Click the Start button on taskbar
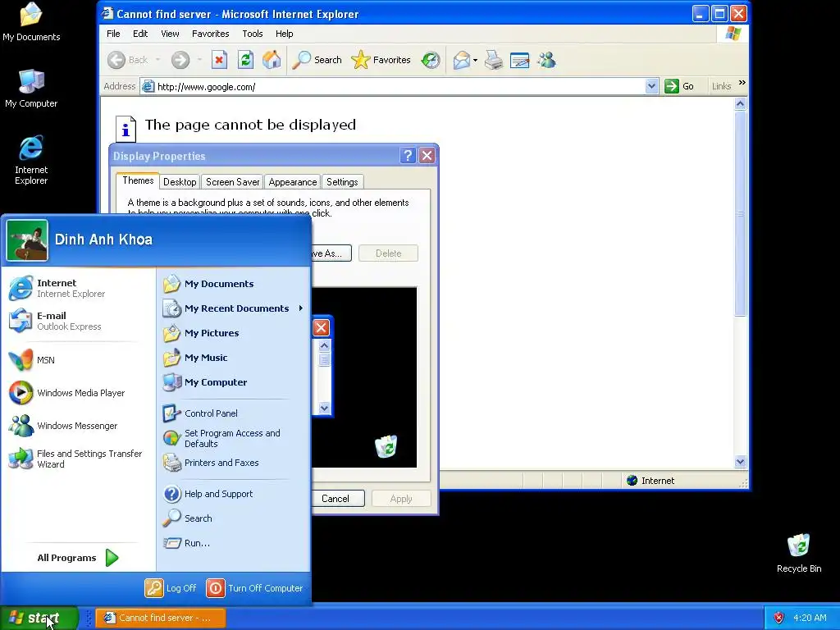This screenshot has width=840, height=630. pyautogui.click(x=38, y=618)
